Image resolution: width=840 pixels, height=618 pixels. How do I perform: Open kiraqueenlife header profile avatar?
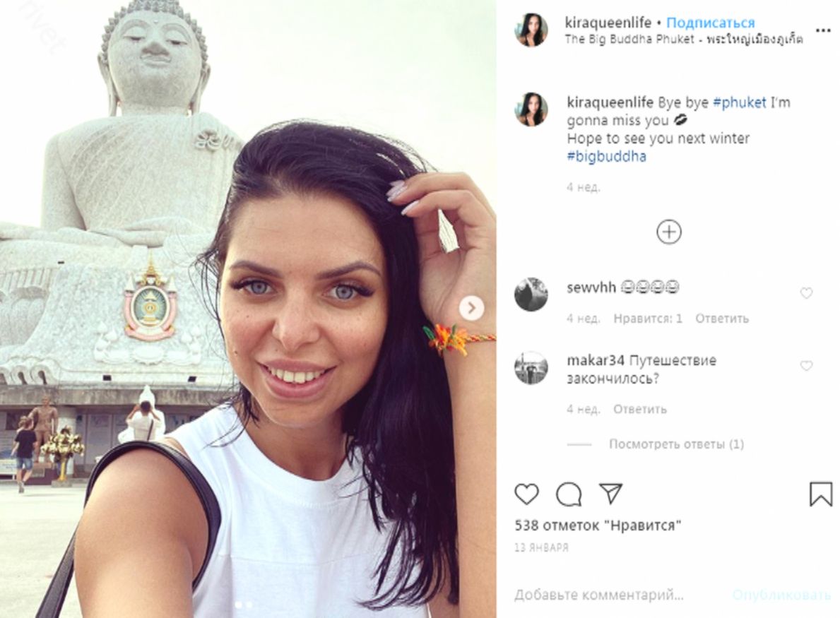coord(531,30)
